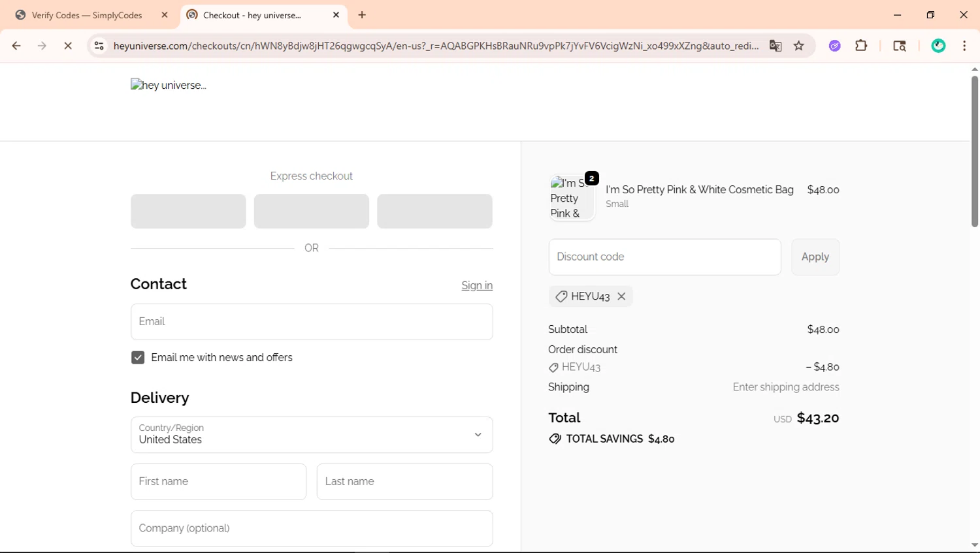
Task: Open the Country/Region dropdown
Action: (x=312, y=435)
